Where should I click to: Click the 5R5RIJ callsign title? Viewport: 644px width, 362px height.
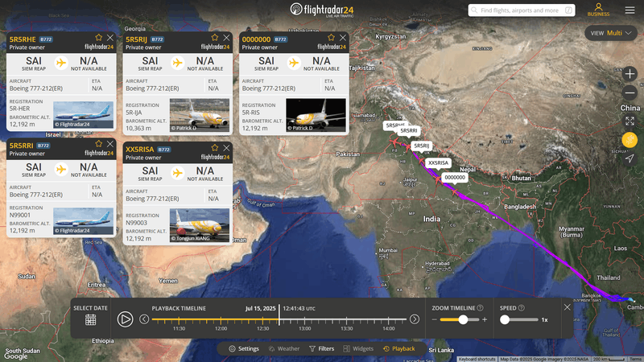(136, 39)
